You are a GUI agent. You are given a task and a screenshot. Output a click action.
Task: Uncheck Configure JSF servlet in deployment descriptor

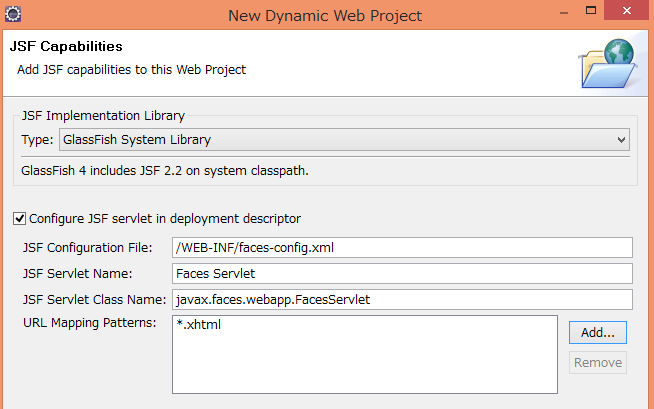click(19, 218)
